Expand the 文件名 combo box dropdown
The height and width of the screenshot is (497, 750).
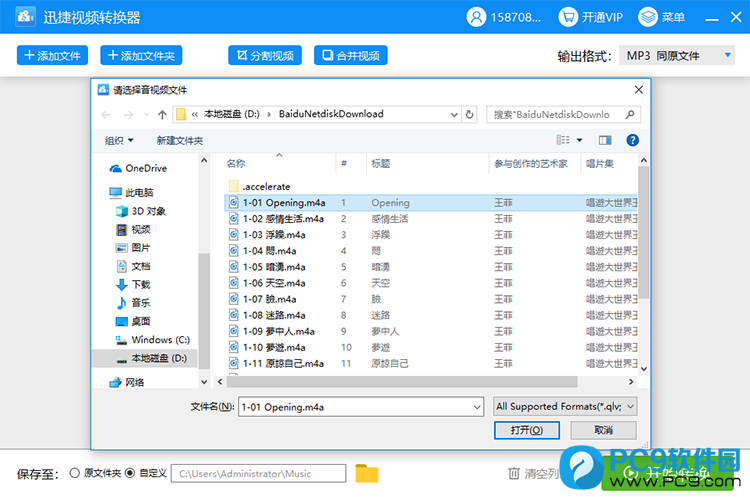[x=477, y=407]
